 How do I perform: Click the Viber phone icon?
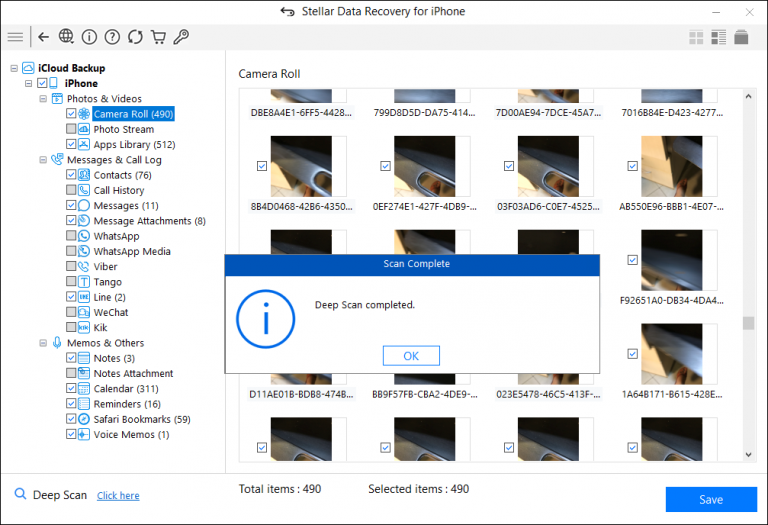[84, 266]
